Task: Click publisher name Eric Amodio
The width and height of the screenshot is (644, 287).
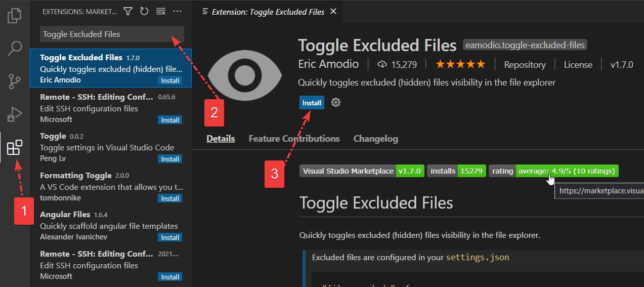Action: [x=328, y=64]
